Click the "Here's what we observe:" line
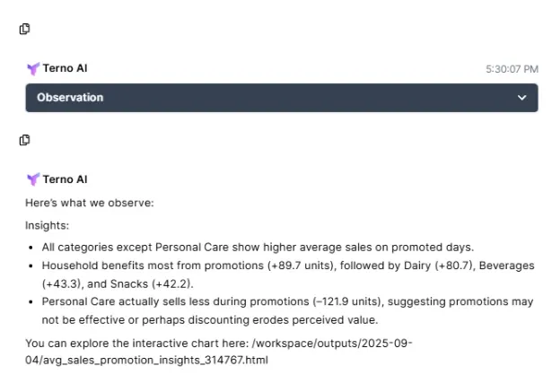552x392 pixels. [90, 203]
